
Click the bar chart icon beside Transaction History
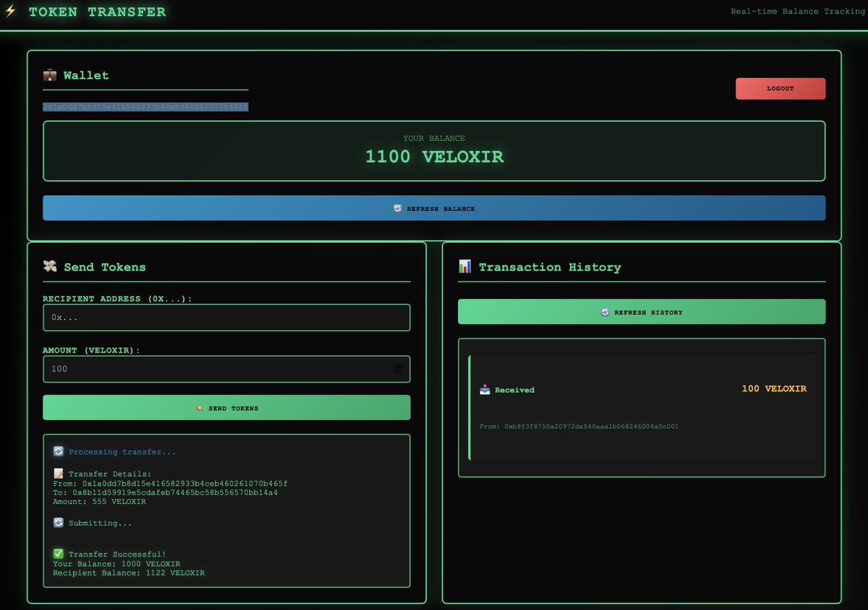(465, 267)
